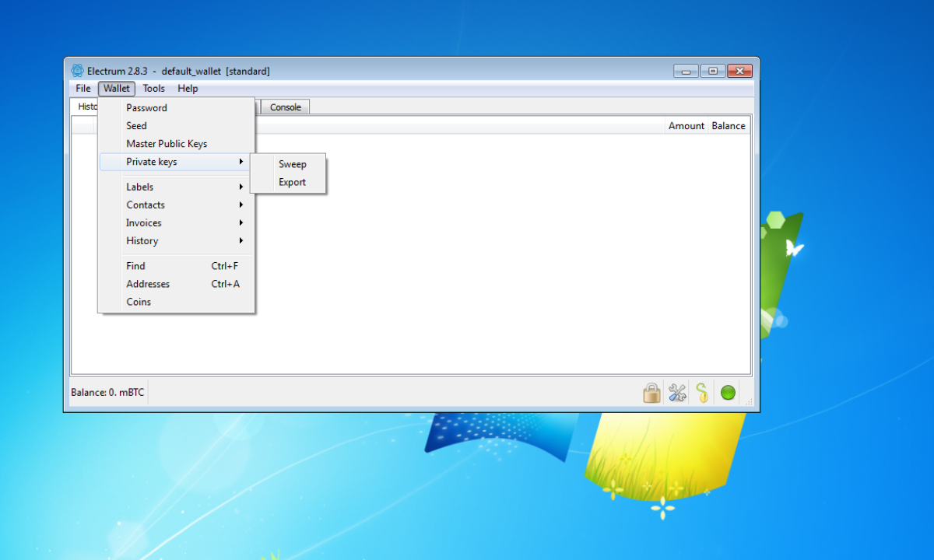Open the File menu
This screenshot has width=934, height=560.
tap(83, 88)
